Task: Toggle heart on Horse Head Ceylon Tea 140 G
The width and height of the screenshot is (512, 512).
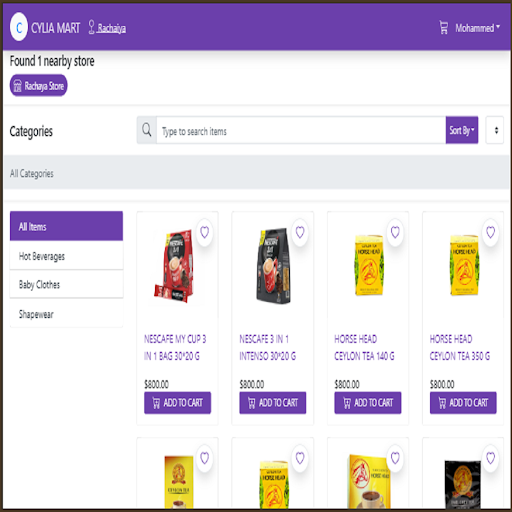Action: tap(395, 232)
